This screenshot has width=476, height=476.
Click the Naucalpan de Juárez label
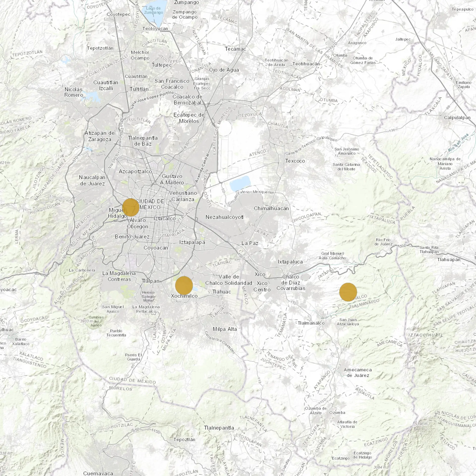click(x=92, y=180)
